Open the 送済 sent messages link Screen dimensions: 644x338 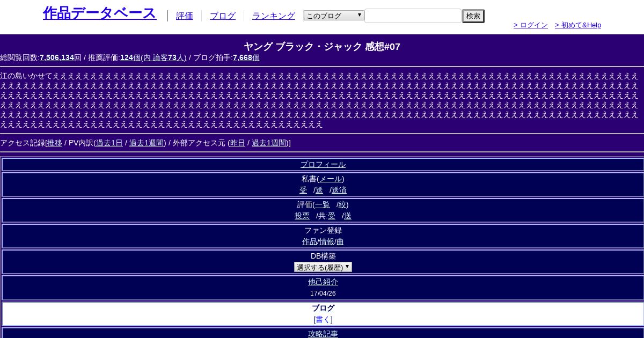tap(339, 190)
